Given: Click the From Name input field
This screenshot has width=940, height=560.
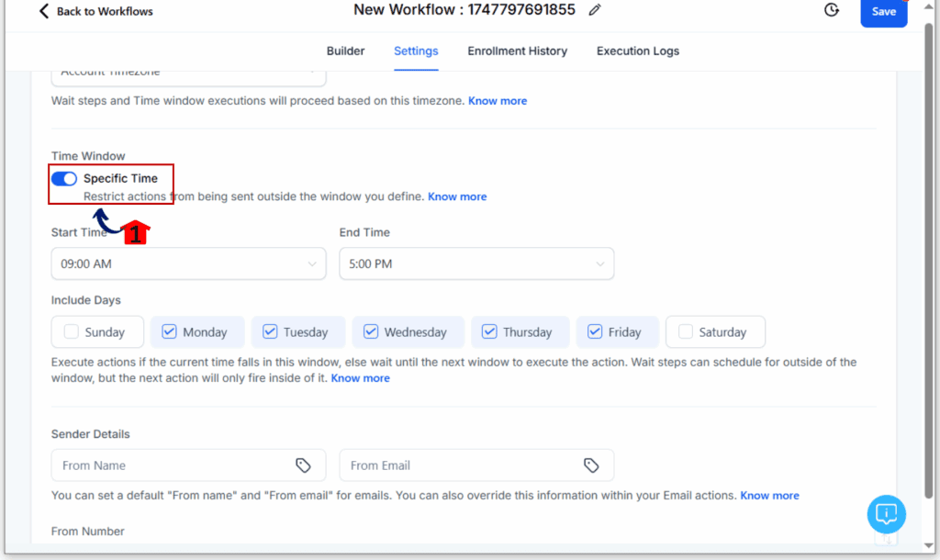Looking at the screenshot, I should click(188, 465).
